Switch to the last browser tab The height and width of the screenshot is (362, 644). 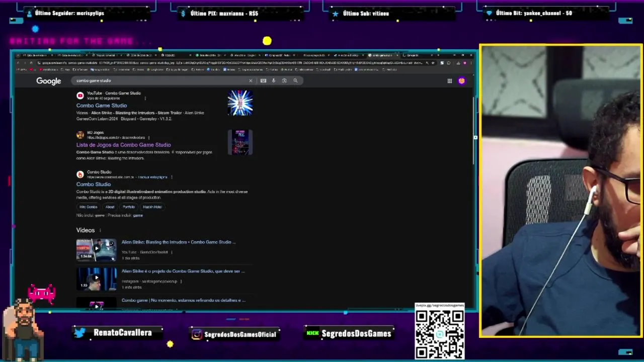click(x=418, y=55)
